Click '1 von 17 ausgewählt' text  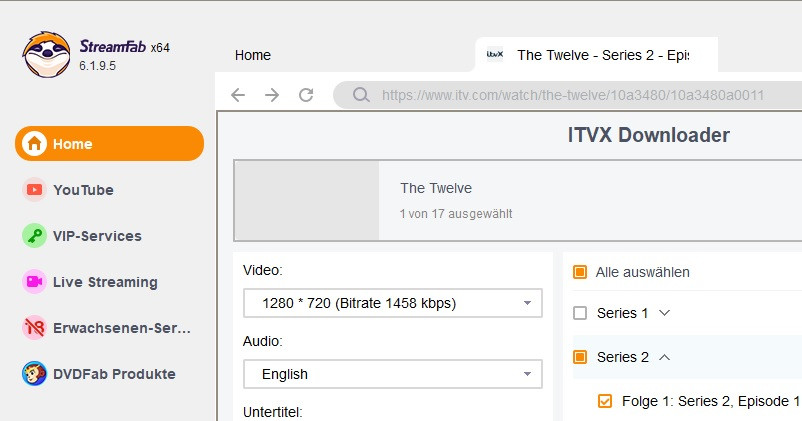coord(456,214)
